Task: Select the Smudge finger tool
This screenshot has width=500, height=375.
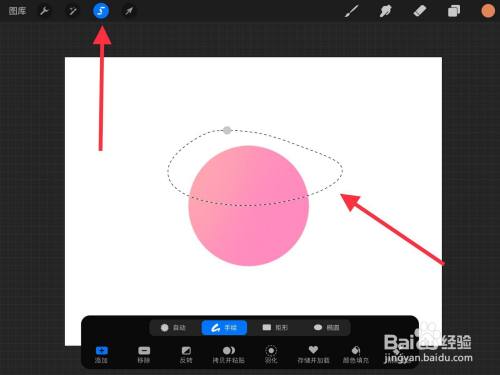Action: click(x=385, y=11)
